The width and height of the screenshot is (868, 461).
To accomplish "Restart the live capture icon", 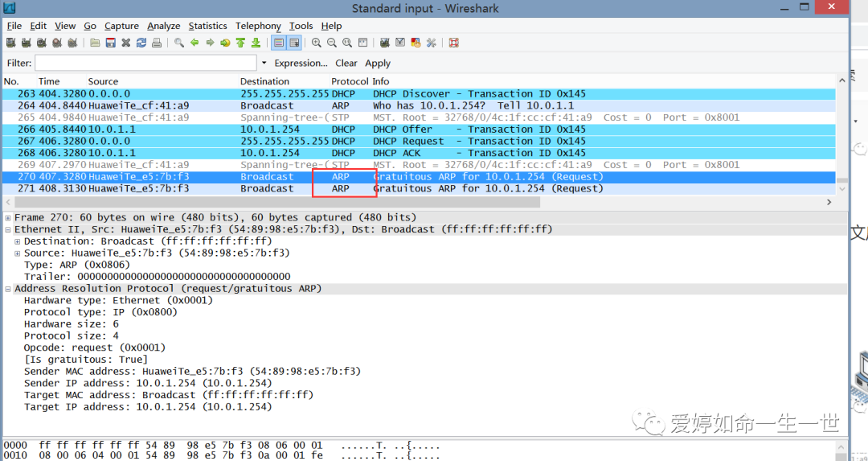I will 72,43.
